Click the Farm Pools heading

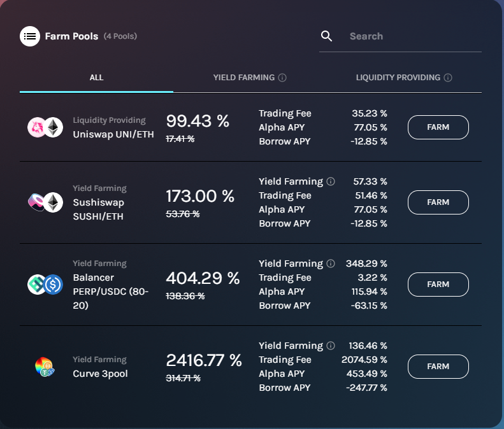click(x=71, y=36)
